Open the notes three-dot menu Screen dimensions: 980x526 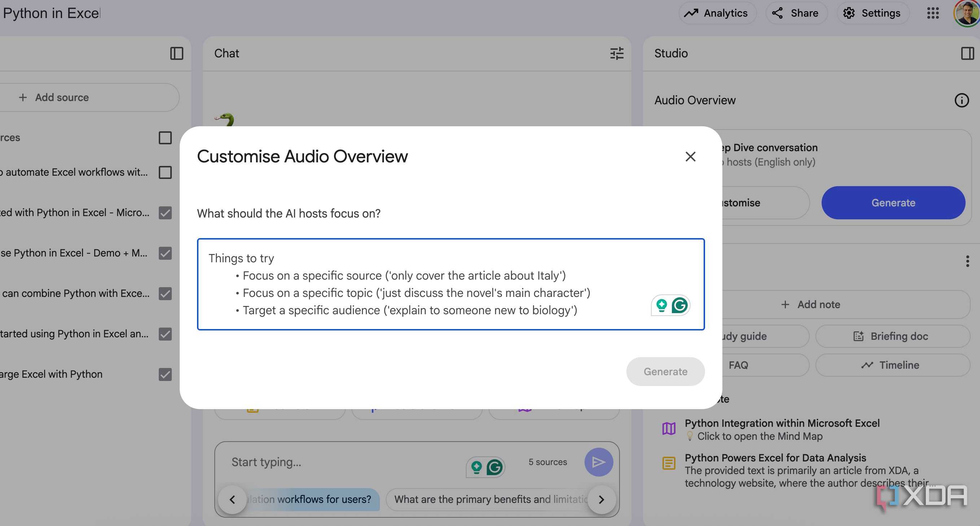(x=967, y=261)
